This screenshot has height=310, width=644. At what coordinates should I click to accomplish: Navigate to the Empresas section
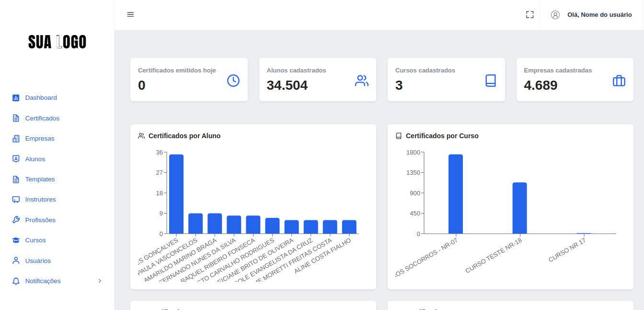40,139
